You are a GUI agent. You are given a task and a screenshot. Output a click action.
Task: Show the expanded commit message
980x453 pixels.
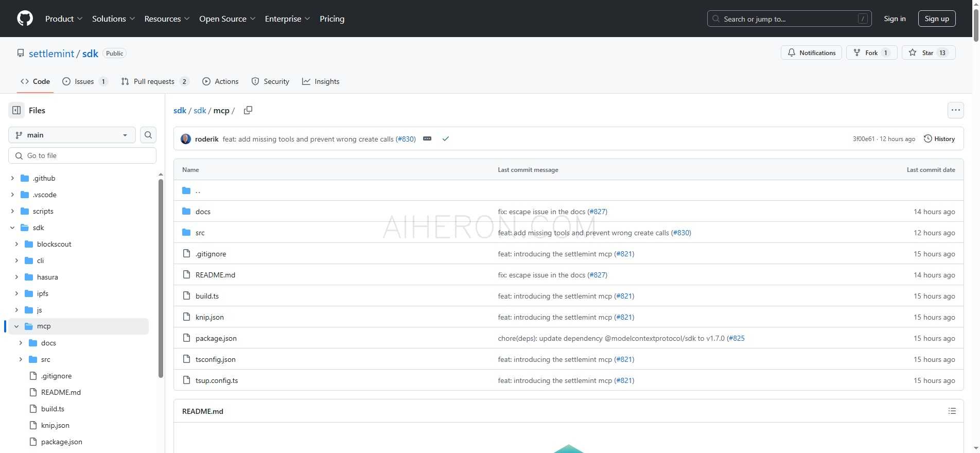pyautogui.click(x=427, y=139)
